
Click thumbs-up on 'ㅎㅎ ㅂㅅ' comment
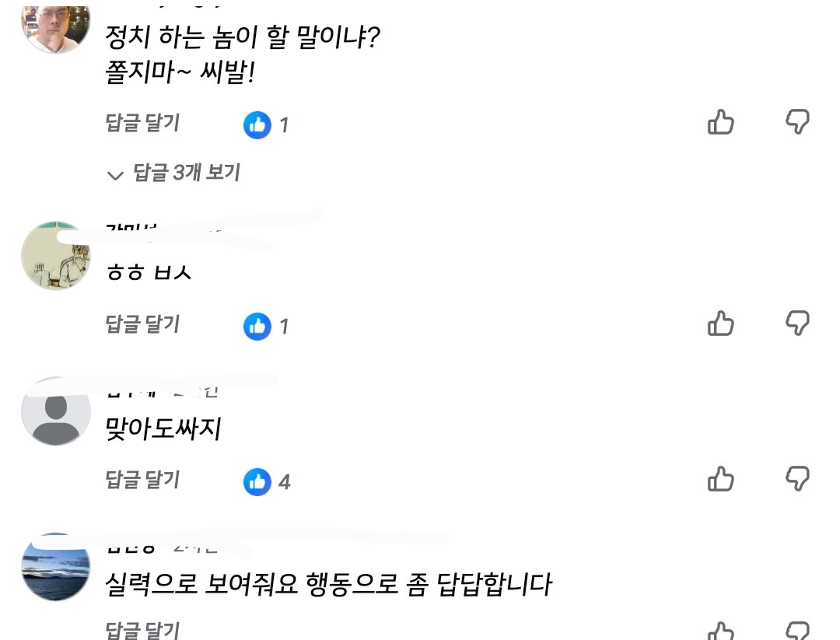720,323
